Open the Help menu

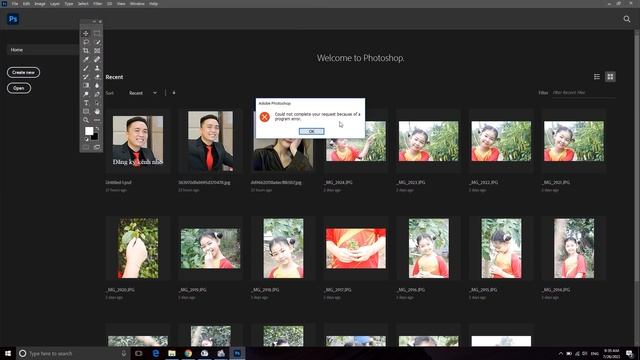click(153, 4)
